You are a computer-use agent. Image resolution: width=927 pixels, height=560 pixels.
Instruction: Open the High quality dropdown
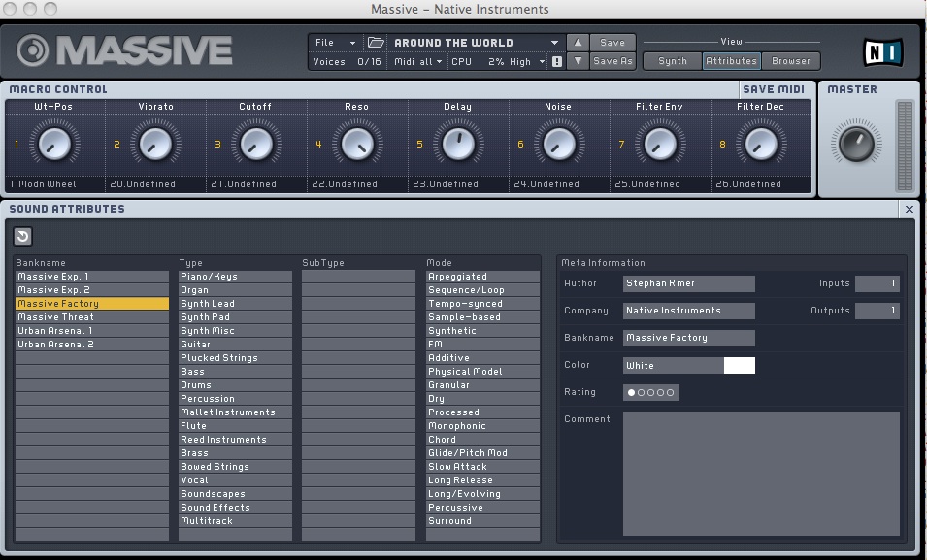click(527, 61)
